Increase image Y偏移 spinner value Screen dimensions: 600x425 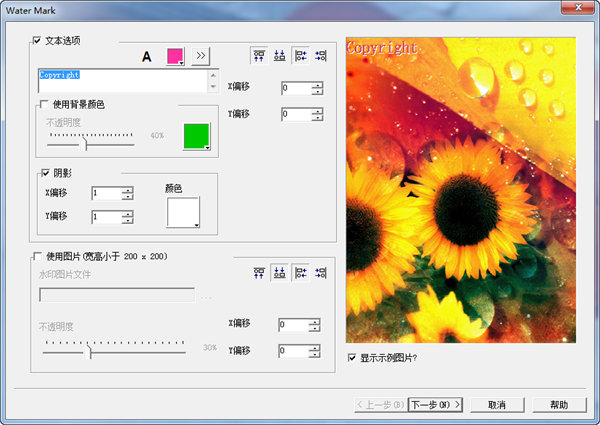click(315, 348)
